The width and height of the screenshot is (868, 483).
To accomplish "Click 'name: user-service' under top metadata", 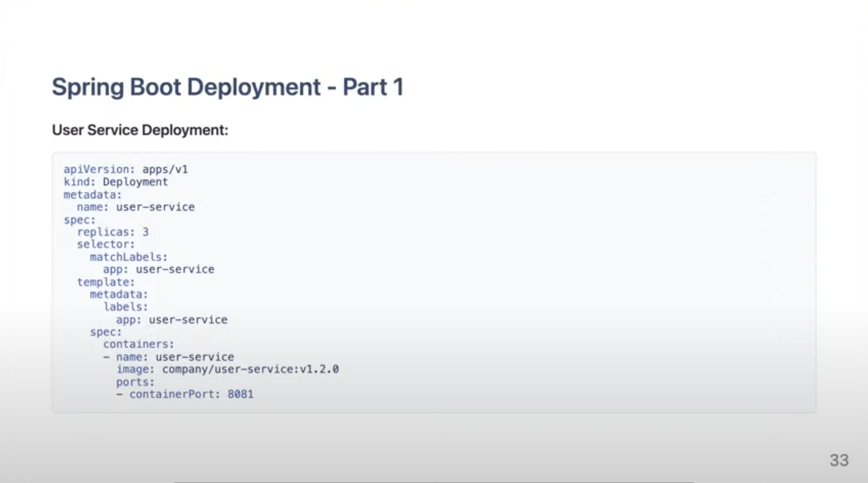I will [x=136, y=207].
